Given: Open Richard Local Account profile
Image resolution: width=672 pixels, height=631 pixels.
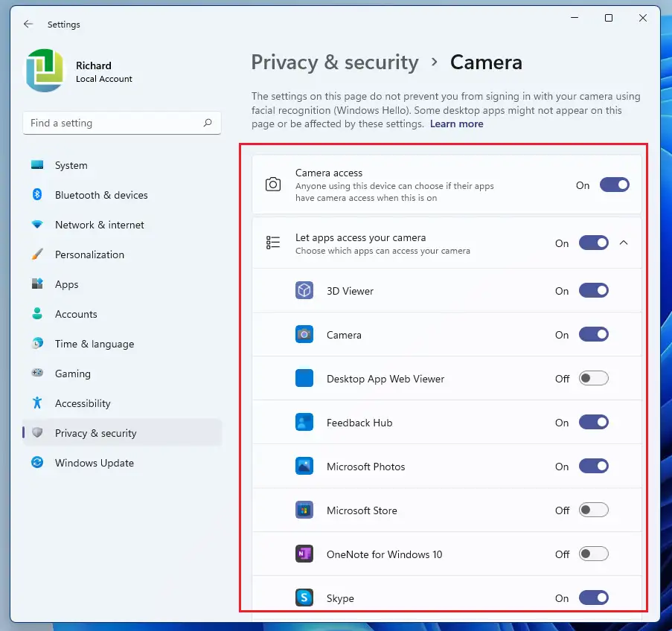Looking at the screenshot, I should 80,70.
